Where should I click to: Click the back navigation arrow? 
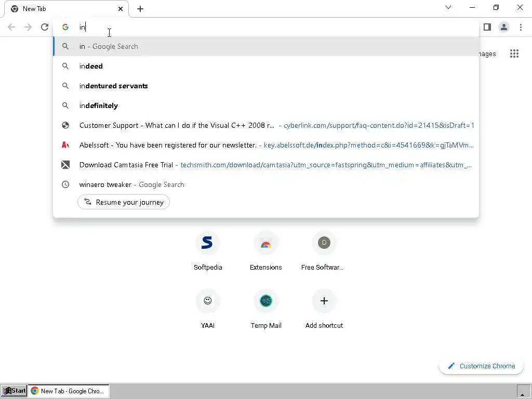tap(11, 27)
